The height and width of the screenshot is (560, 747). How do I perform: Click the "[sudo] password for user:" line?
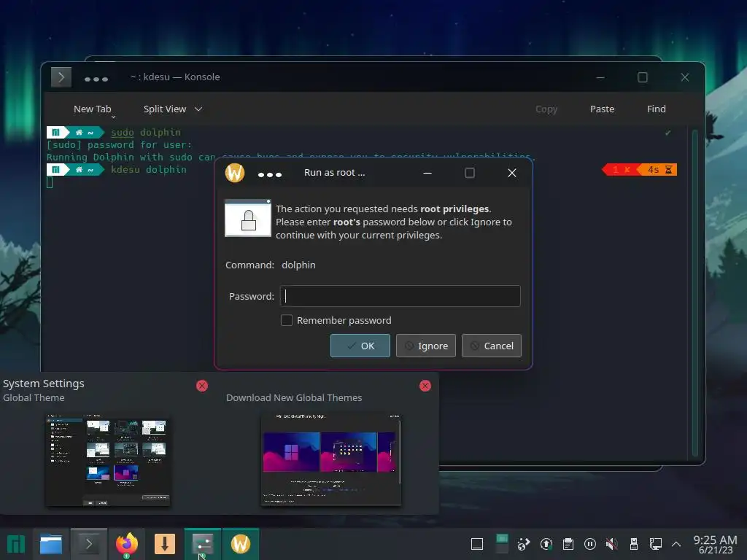119,145
